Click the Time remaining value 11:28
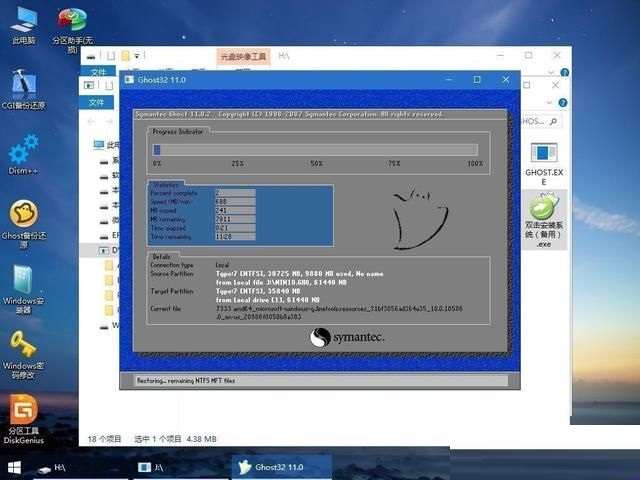 [235, 237]
